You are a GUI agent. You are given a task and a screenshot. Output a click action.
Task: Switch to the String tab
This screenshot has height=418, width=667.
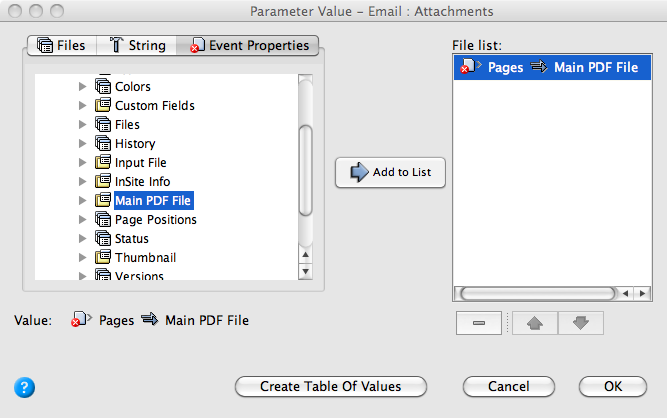pos(137,45)
